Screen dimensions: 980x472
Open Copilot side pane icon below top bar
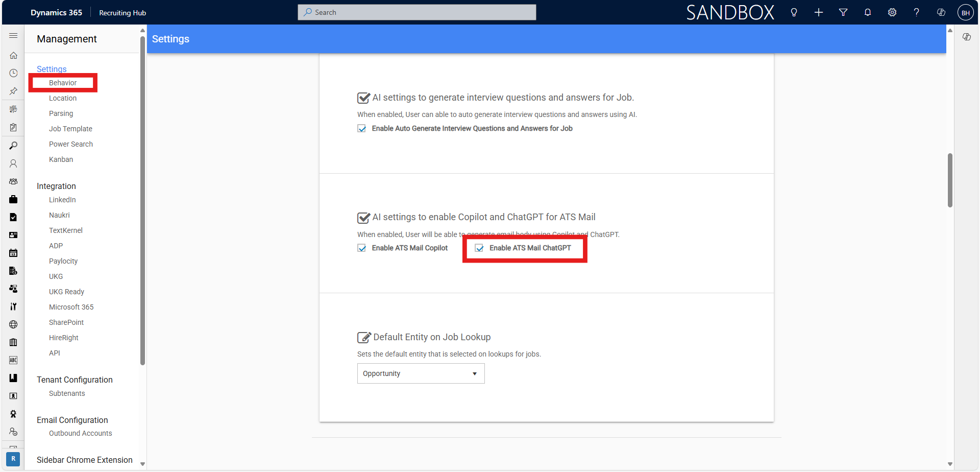point(967,37)
